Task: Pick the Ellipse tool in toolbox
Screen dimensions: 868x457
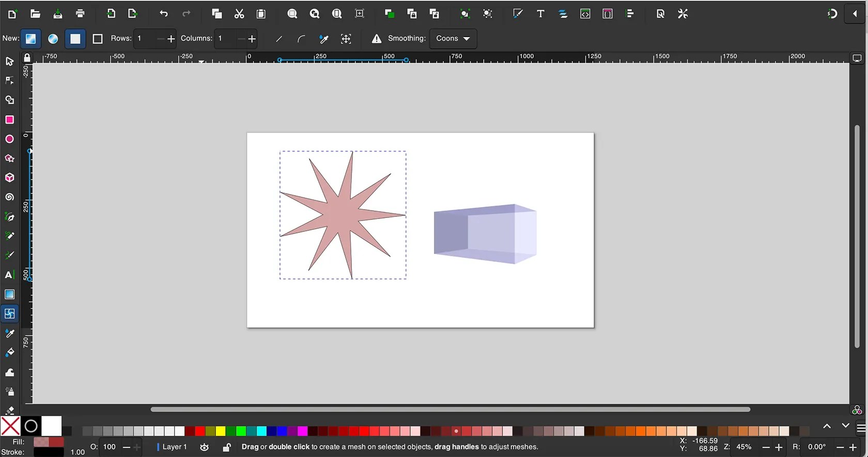Action: click(9, 139)
